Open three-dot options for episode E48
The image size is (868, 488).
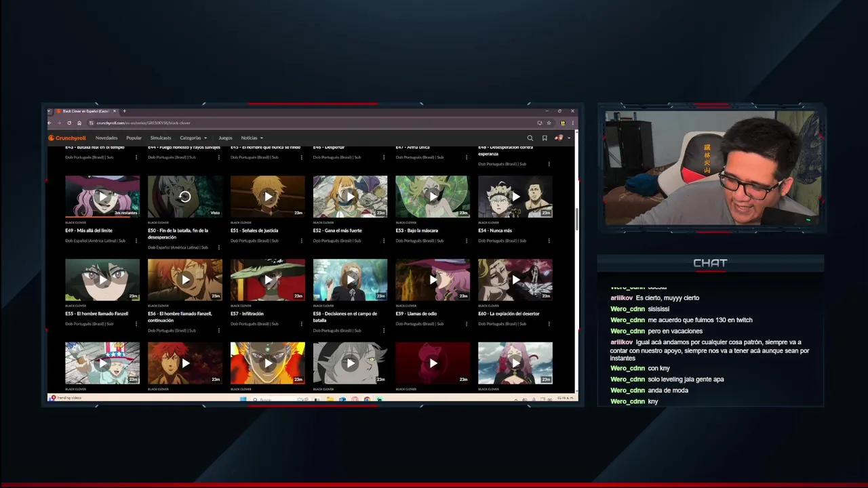(x=549, y=164)
